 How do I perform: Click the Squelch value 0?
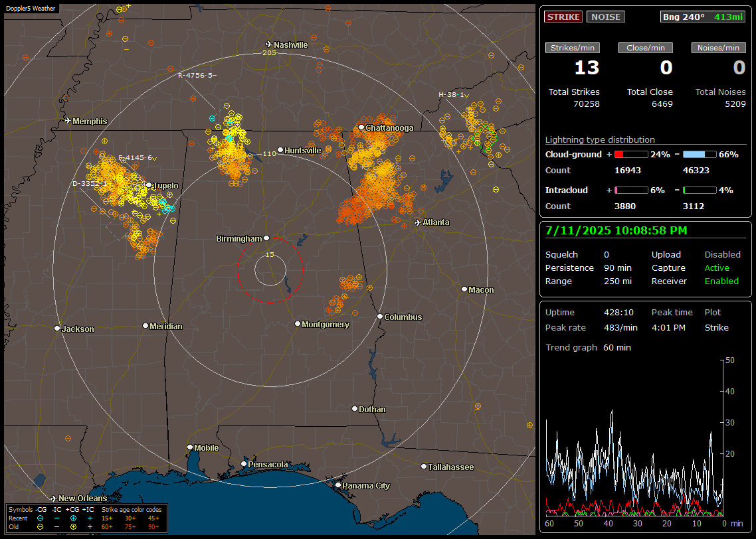click(607, 254)
